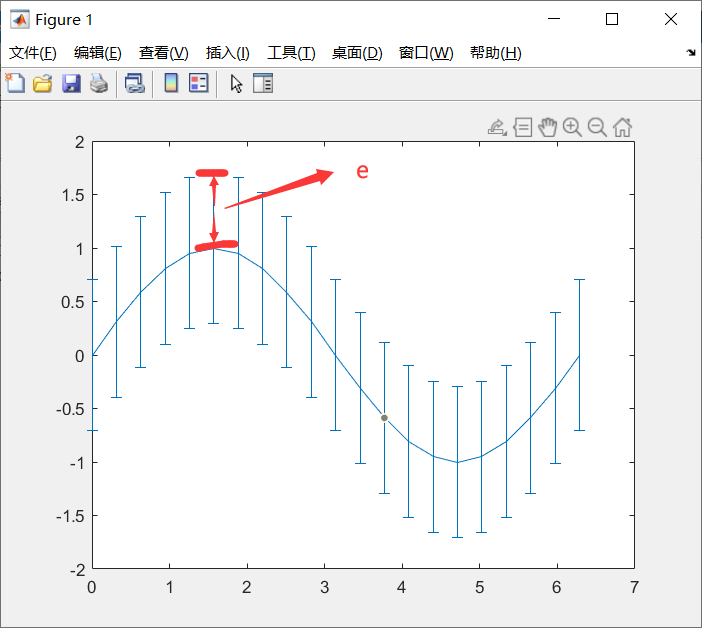
Task: Click the dock figure arrow
Action: tap(690, 53)
